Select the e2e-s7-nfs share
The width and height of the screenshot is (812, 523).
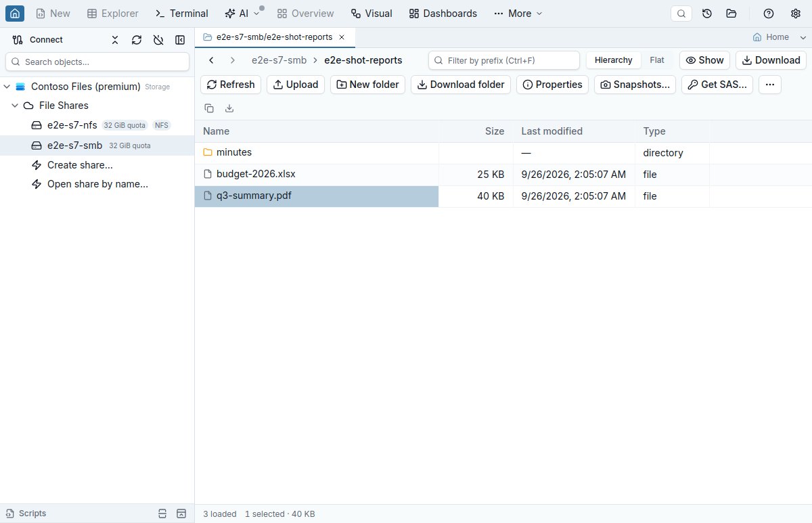tap(97, 125)
